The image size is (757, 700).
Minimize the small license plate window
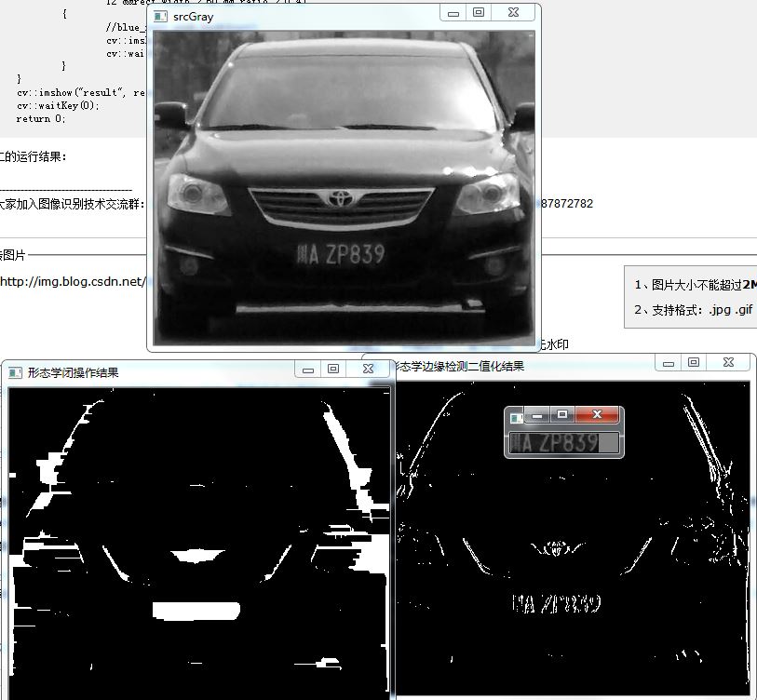[x=537, y=415]
